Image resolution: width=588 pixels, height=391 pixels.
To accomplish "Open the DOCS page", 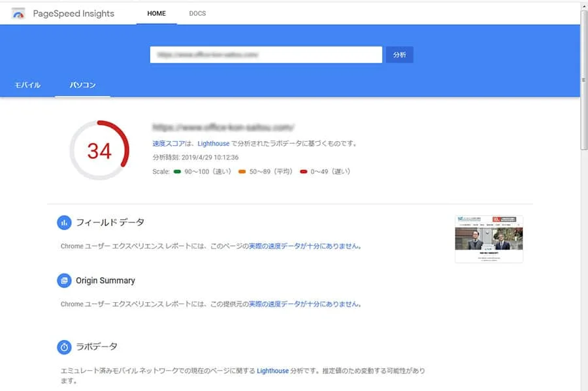I will click(x=197, y=13).
